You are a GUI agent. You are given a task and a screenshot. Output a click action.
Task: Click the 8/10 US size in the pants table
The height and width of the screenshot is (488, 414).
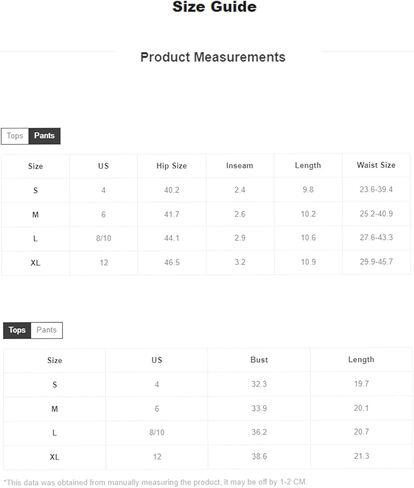(x=104, y=238)
